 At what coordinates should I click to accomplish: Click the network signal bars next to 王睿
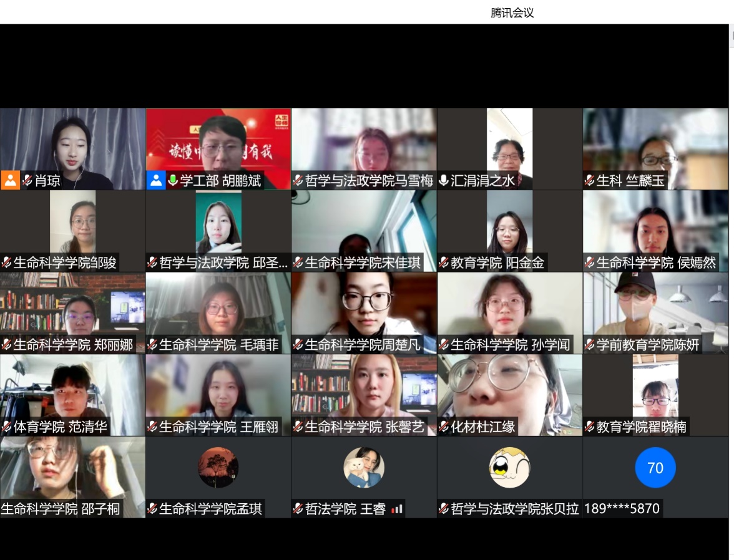click(397, 509)
